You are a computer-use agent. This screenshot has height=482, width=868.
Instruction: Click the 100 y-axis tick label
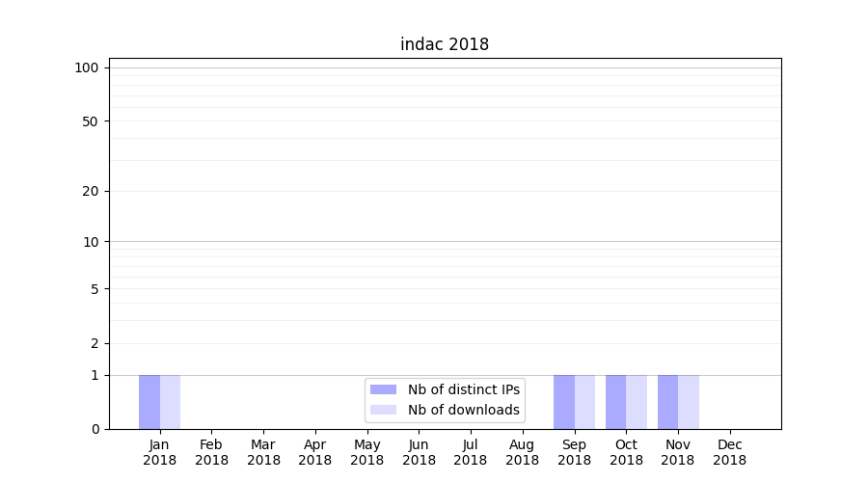click(x=87, y=67)
